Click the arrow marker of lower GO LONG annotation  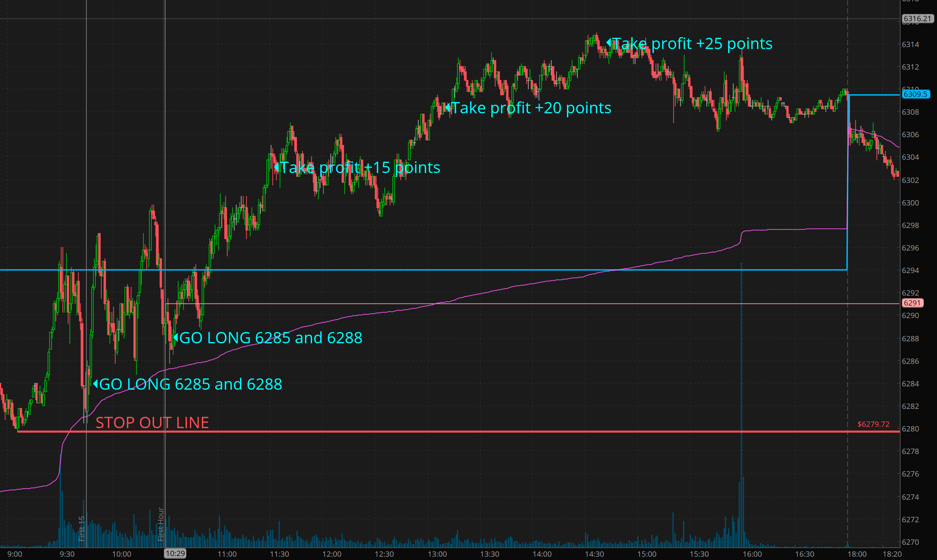(95, 384)
